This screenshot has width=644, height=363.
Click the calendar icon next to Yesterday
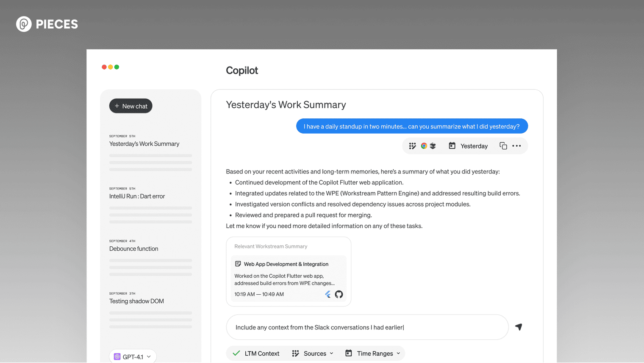point(452,146)
